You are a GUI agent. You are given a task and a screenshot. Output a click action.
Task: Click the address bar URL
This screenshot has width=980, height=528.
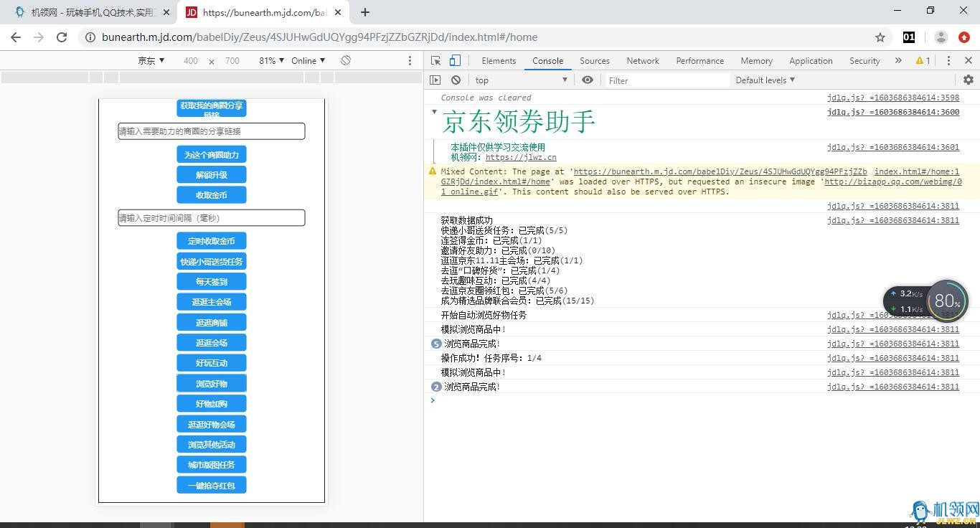319,37
